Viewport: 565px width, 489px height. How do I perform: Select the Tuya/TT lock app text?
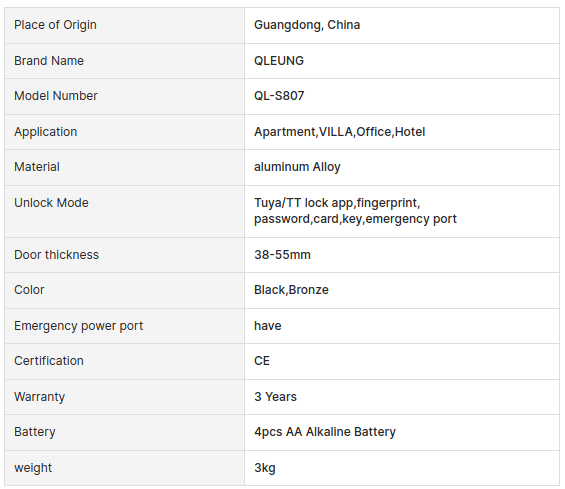[304, 203]
